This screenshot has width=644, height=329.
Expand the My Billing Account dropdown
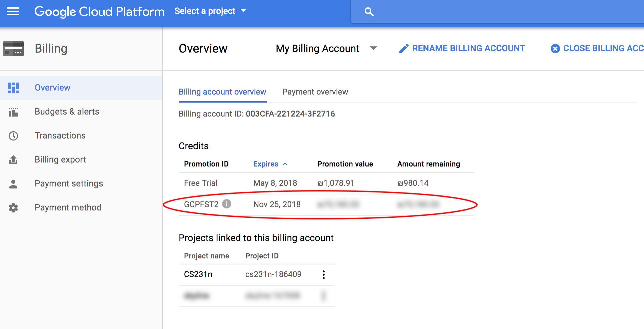[326, 49]
